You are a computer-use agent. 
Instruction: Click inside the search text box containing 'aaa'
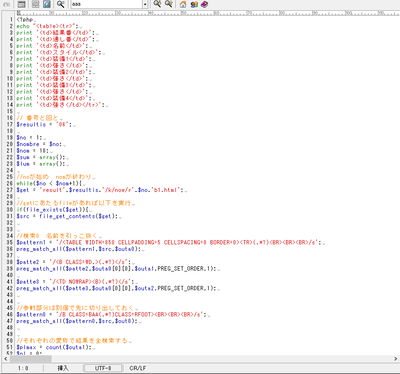point(107,4)
